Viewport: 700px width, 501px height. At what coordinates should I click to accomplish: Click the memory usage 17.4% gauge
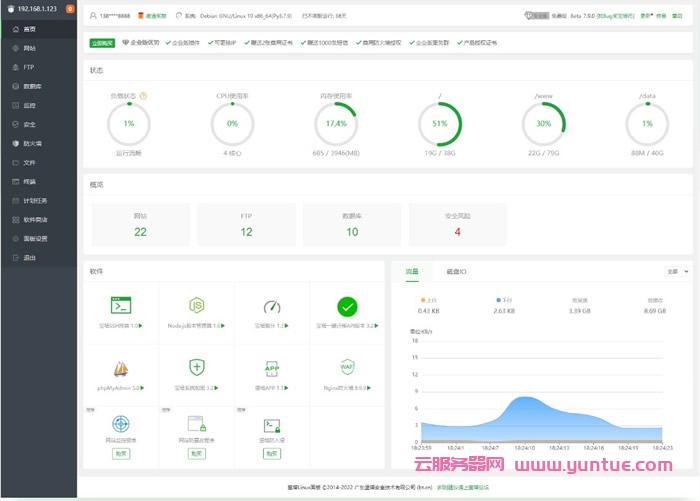click(336, 124)
